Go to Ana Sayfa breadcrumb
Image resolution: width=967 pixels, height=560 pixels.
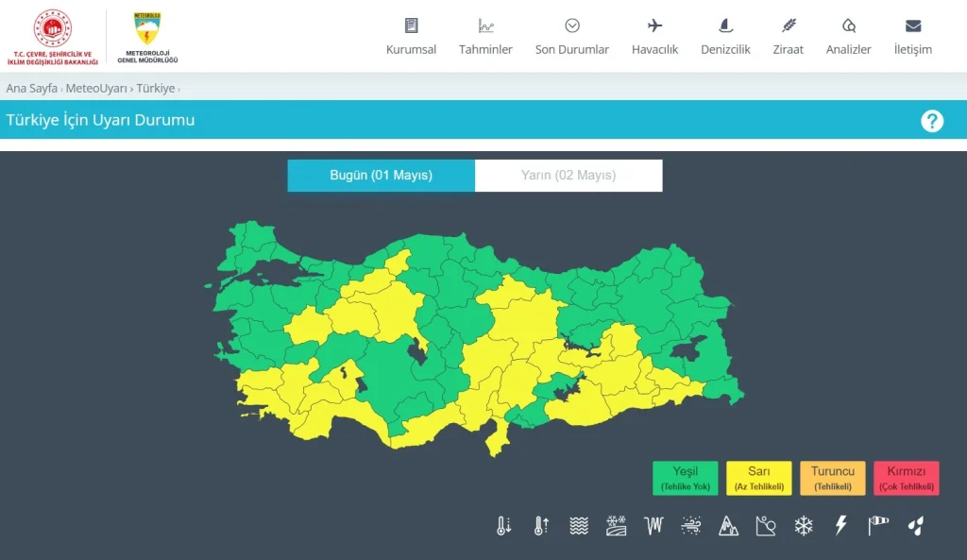pyautogui.click(x=31, y=88)
